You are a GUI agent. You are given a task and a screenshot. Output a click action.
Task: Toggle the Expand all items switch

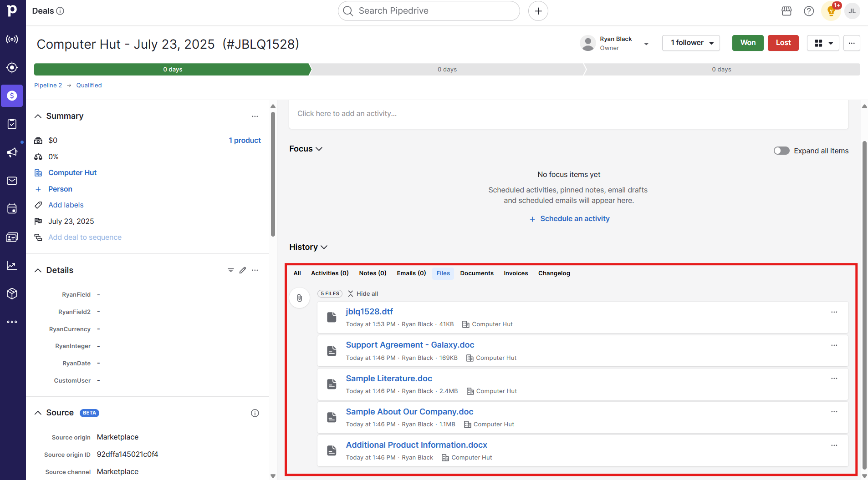coord(781,151)
